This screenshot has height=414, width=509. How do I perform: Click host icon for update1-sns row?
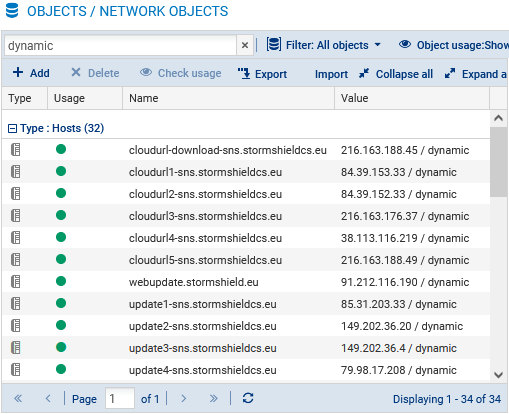[x=16, y=304]
